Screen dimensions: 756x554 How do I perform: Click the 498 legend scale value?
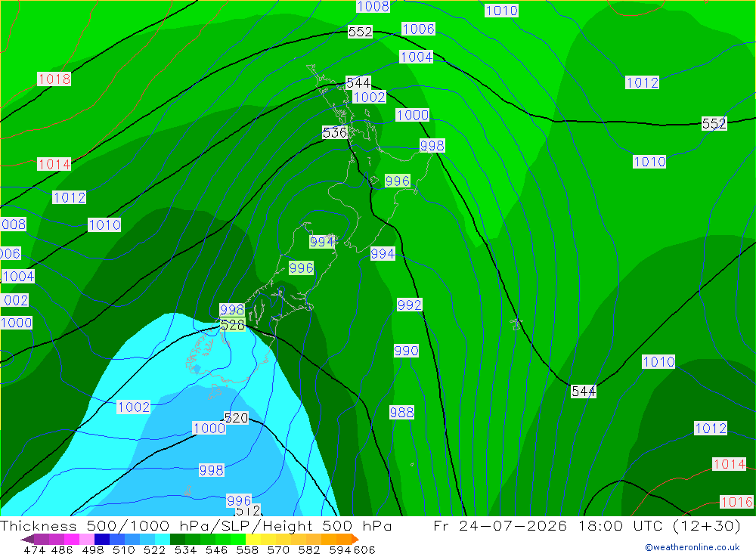[x=92, y=549]
